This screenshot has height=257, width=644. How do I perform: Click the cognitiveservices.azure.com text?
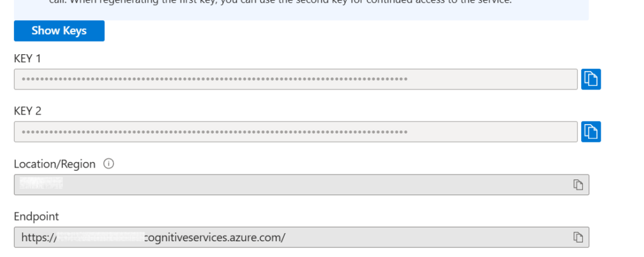coord(214,237)
